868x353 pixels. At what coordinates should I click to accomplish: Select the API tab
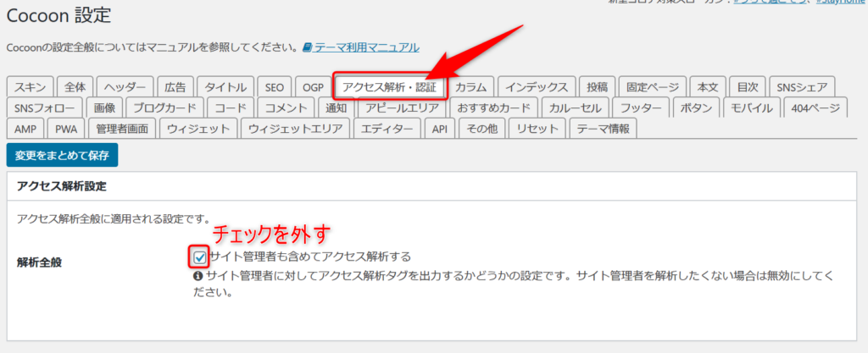click(440, 129)
